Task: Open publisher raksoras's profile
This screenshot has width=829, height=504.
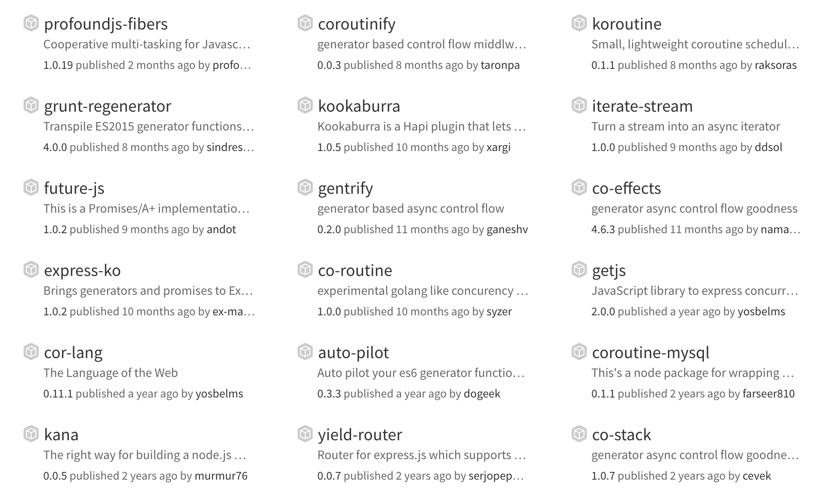Action: [x=775, y=65]
